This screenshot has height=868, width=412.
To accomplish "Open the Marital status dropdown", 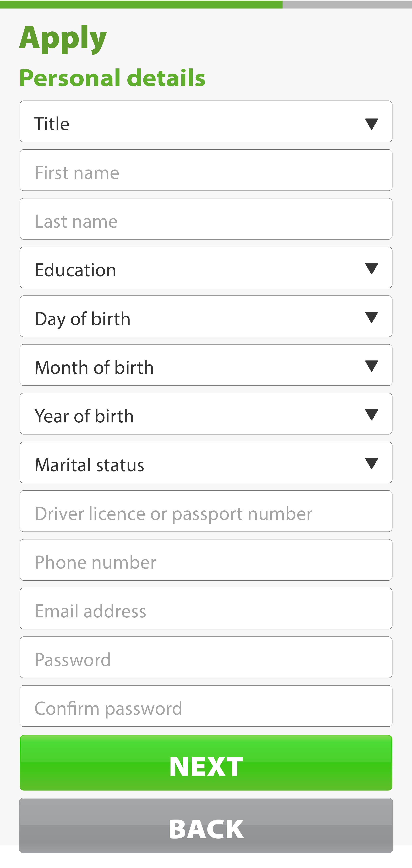I will pyautogui.click(x=206, y=462).
